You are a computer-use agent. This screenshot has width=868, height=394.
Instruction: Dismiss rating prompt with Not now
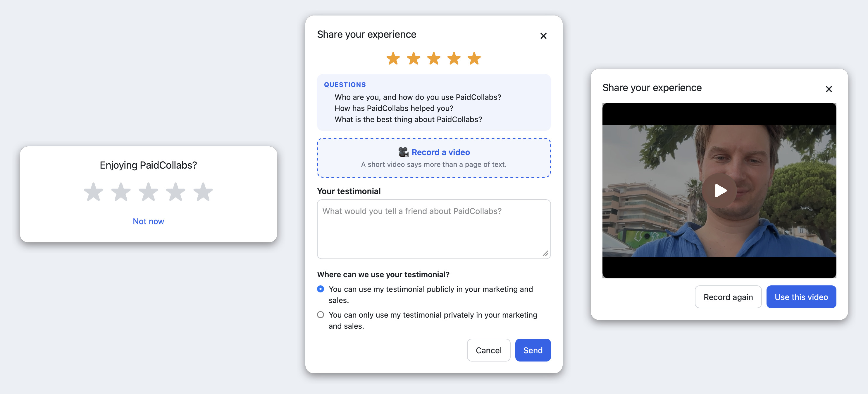point(148,221)
